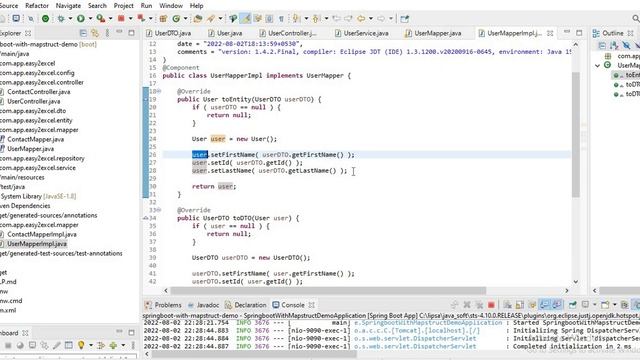
Task: Open the Navigate menu
Action: pos(68,6)
